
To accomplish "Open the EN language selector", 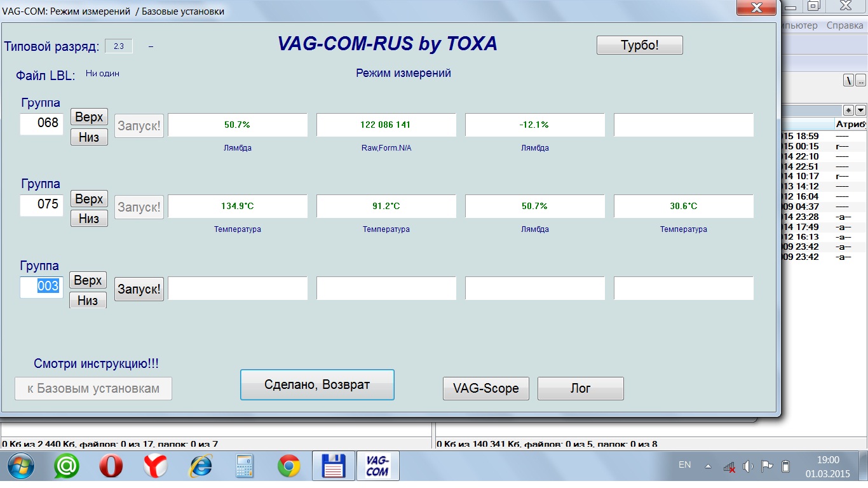I will click(684, 465).
